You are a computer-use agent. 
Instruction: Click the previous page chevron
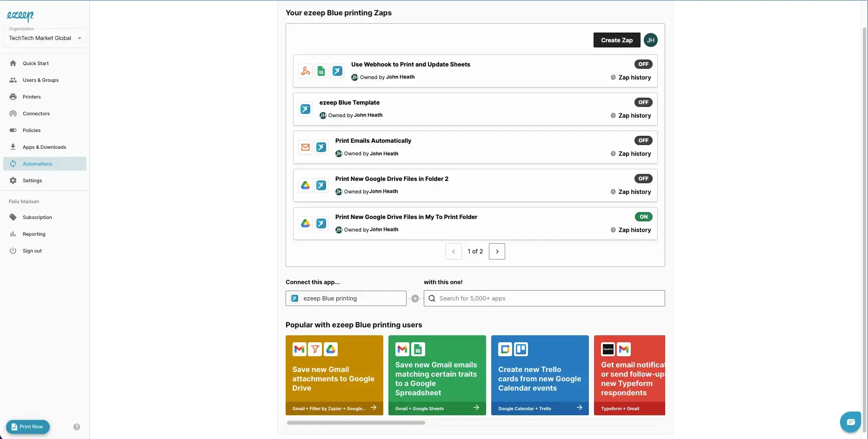pos(454,251)
